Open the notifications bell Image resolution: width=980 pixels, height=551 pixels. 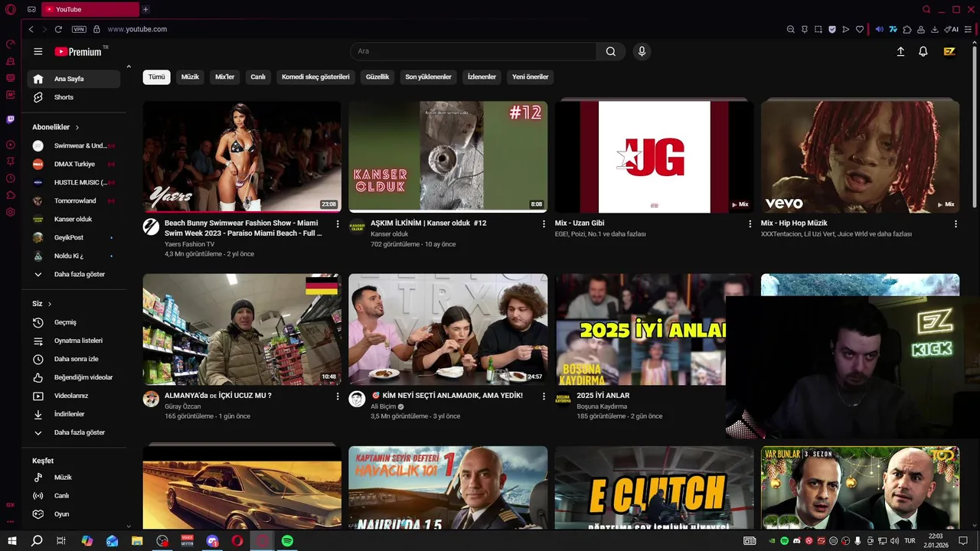923,51
